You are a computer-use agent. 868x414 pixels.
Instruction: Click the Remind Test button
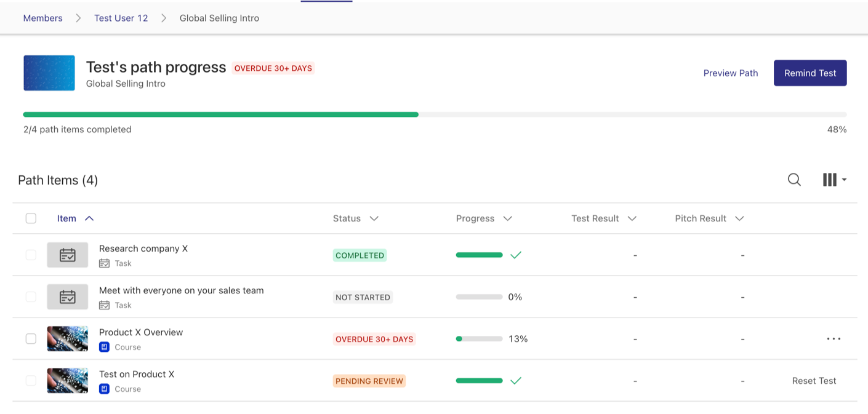(x=810, y=73)
